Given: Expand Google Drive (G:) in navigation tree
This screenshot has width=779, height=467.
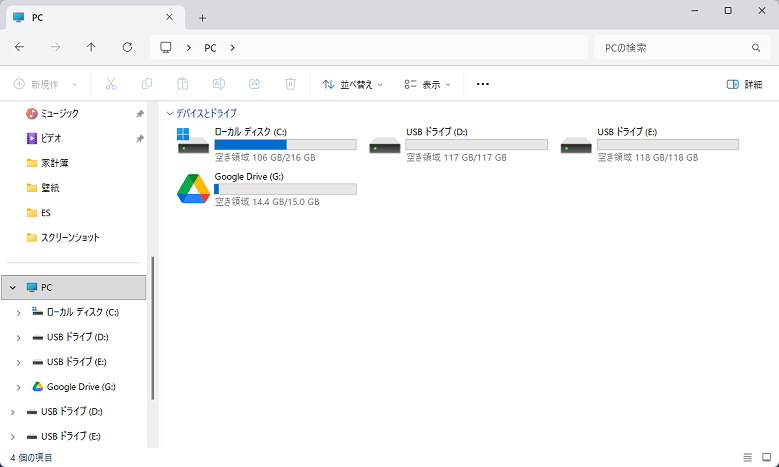Looking at the screenshot, I should coord(18,387).
